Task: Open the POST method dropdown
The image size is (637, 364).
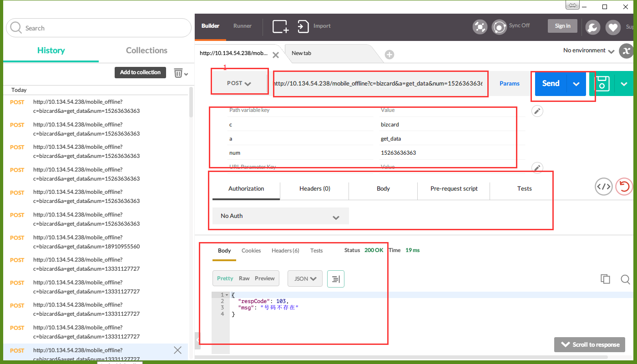Action: (x=239, y=83)
